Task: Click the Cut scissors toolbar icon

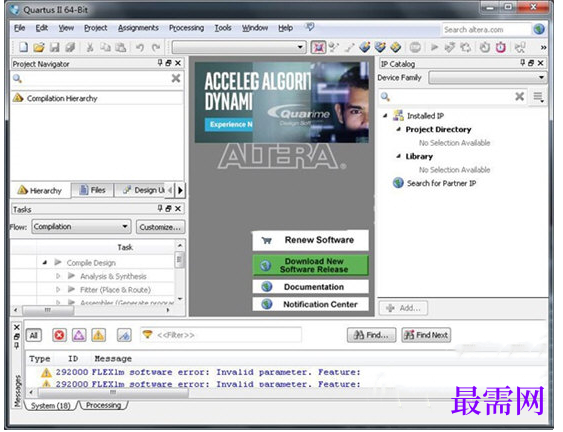Action: 90,47
